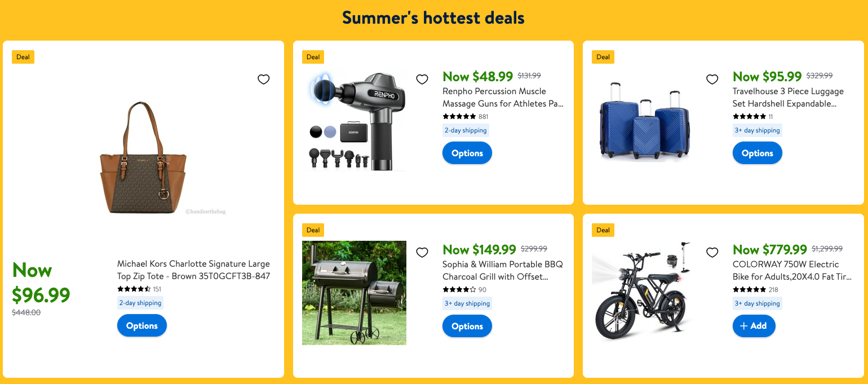Click Options for the Michael Kors tote
This screenshot has height=384, width=868.
(141, 325)
